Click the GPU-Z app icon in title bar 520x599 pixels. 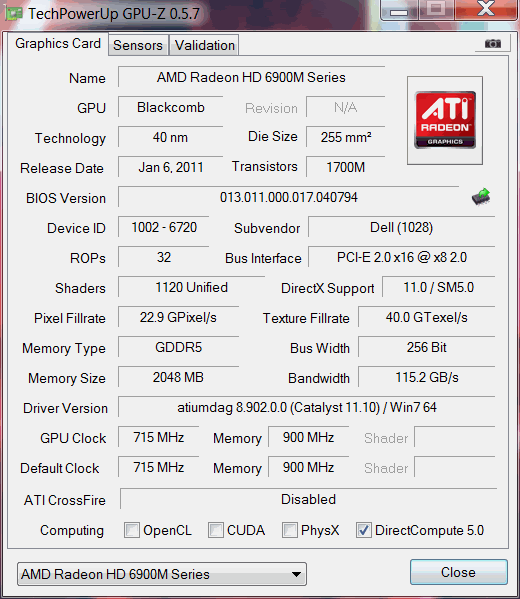point(14,14)
